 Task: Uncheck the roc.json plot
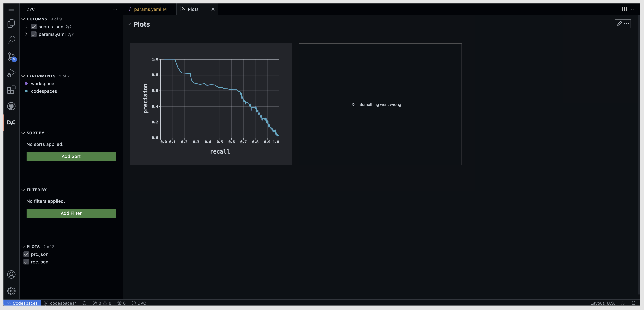coord(26,262)
